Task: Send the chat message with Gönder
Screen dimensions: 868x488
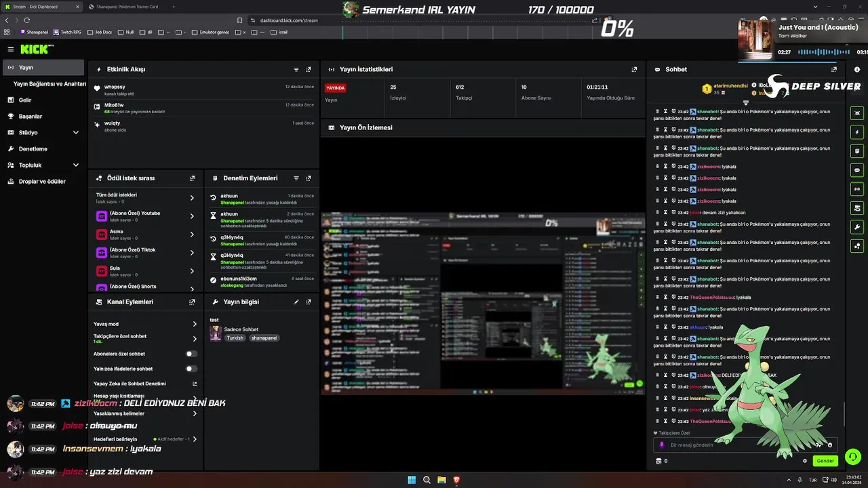Action: tap(825, 461)
